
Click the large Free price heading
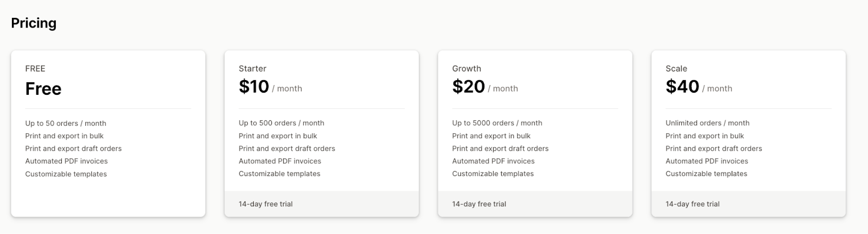coord(43,89)
